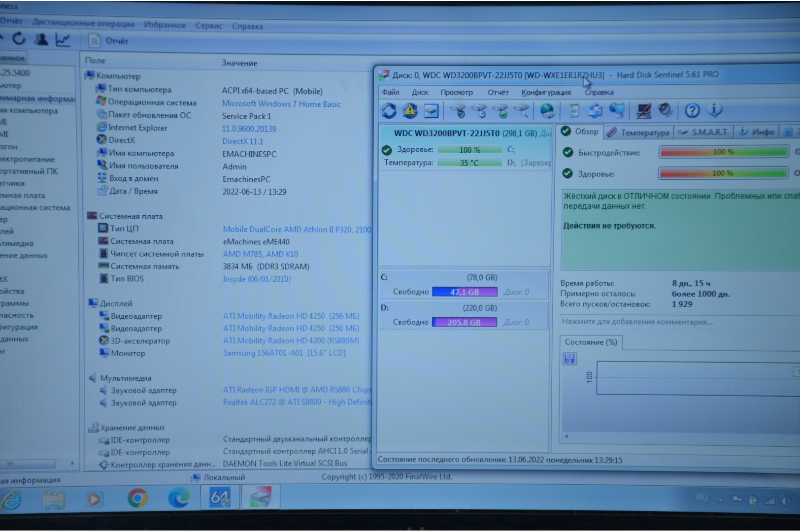Click the save floppy icon above health graph
This screenshot has width=800, height=532.
point(569,359)
